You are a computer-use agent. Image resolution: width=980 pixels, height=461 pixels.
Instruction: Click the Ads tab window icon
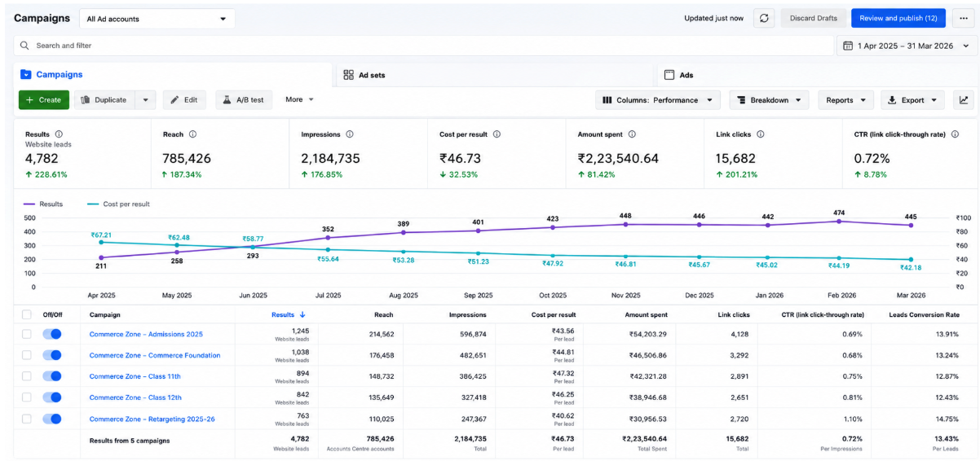(x=669, y=75)
